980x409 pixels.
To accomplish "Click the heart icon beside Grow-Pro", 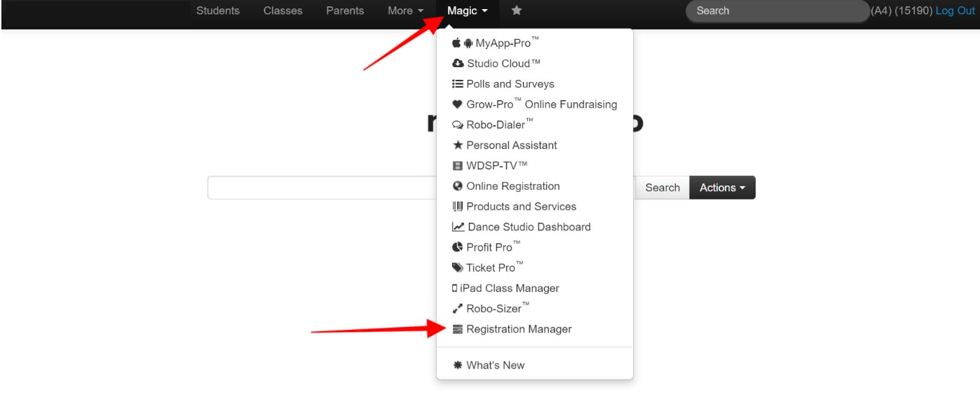I will point(457,104).
